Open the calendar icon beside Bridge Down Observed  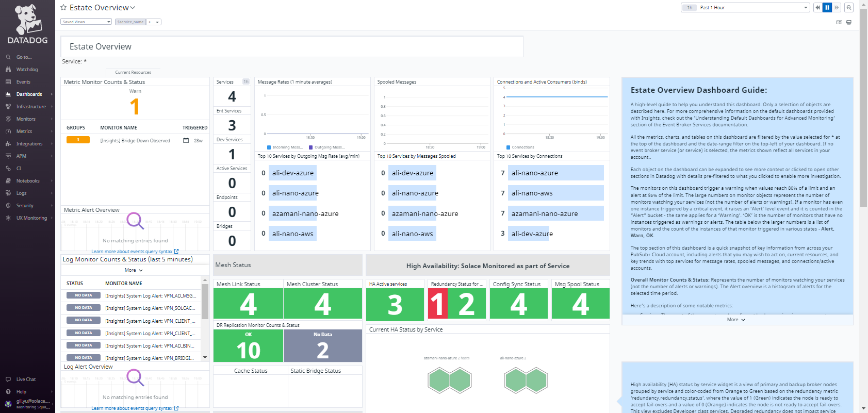tap(186, 140)
